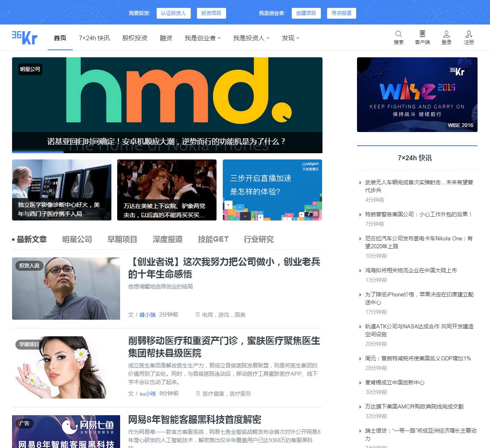The height and width of the screenshot is (448, 490).
Task: Click the register icon (注册)
Action: pos(469,37)
